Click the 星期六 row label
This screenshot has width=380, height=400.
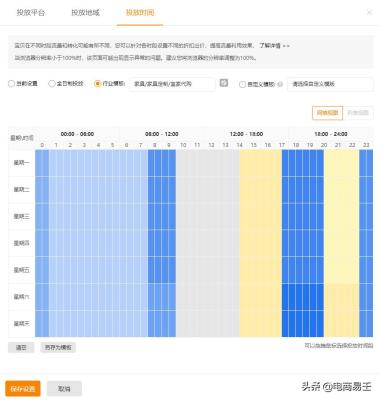[22, 297]
